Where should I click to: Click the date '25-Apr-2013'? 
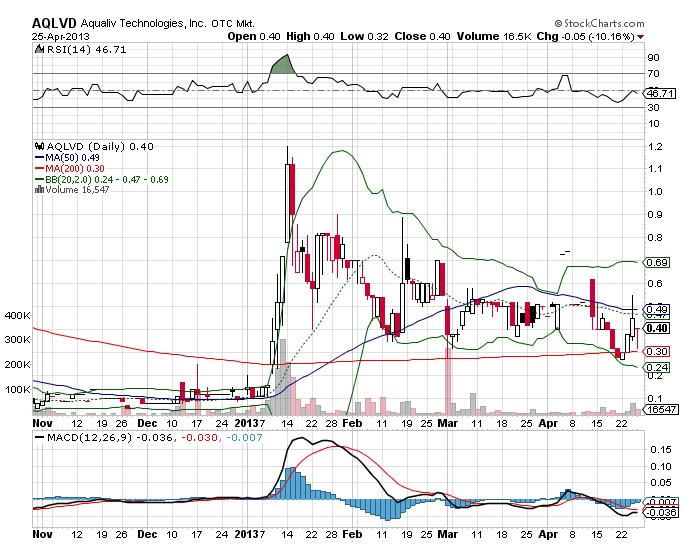coord(60,37)
